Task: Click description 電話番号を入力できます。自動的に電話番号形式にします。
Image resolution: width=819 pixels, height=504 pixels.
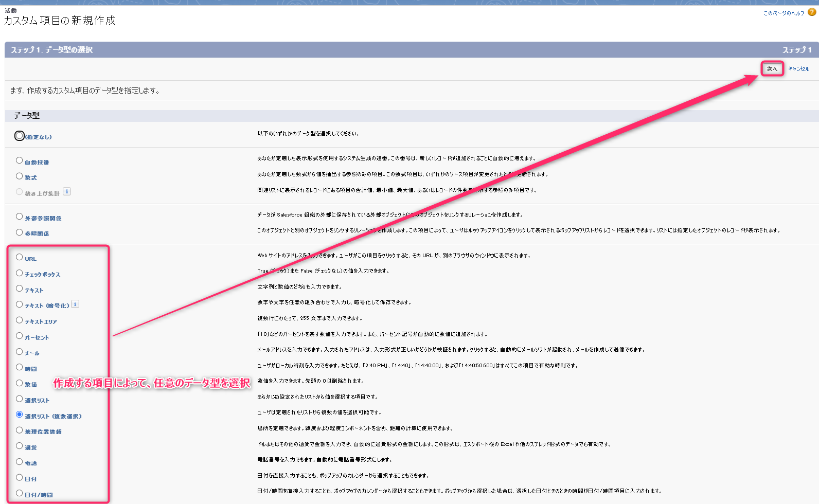Action: (325, 460)
